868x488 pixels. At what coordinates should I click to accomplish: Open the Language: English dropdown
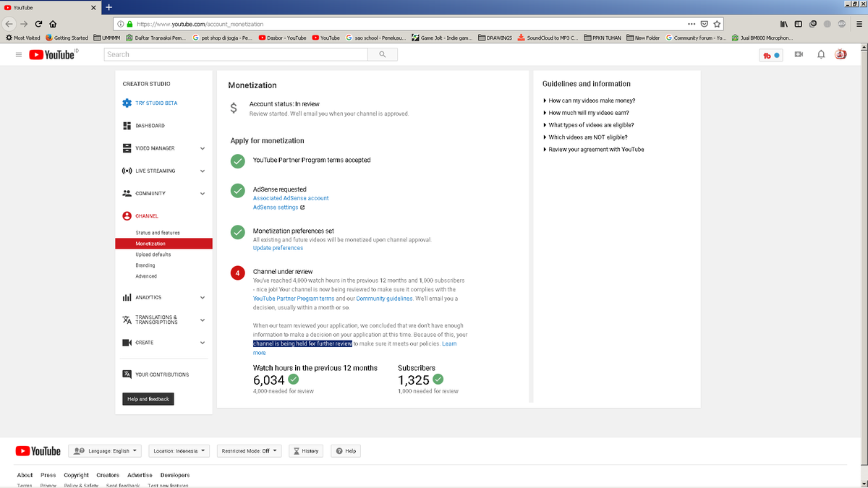[105, 451]
